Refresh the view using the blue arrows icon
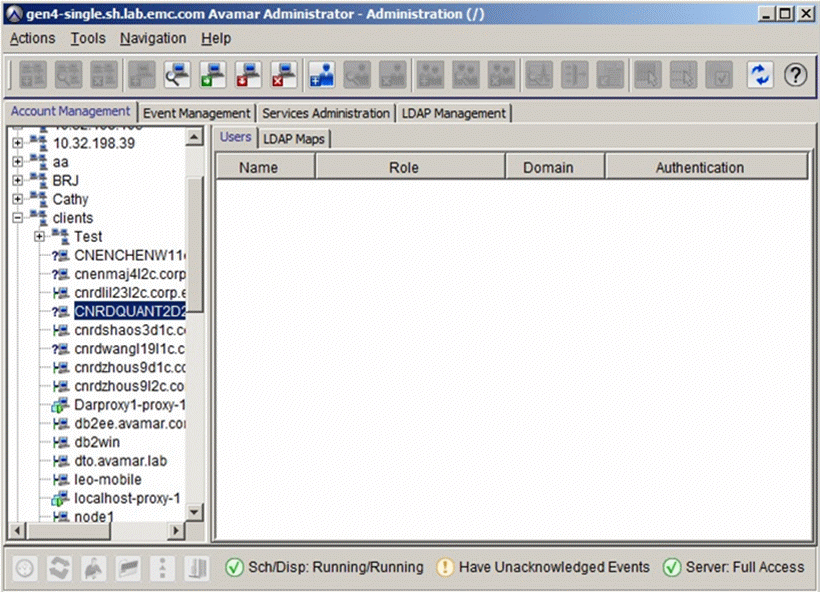The image size is (820, 592). pos(760,73)
